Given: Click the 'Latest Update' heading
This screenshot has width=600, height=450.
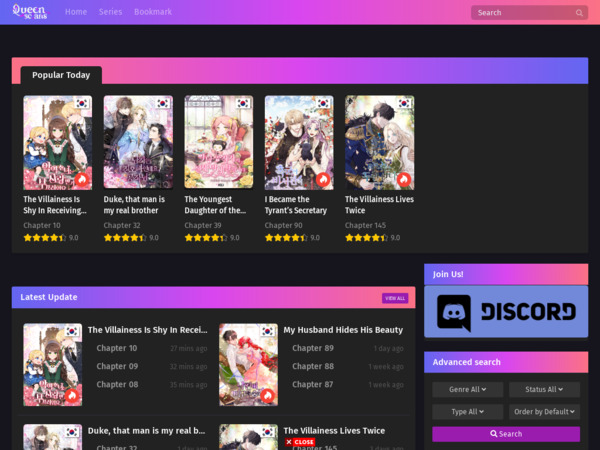Looking at the screenshot, I should tap(49, 297).
